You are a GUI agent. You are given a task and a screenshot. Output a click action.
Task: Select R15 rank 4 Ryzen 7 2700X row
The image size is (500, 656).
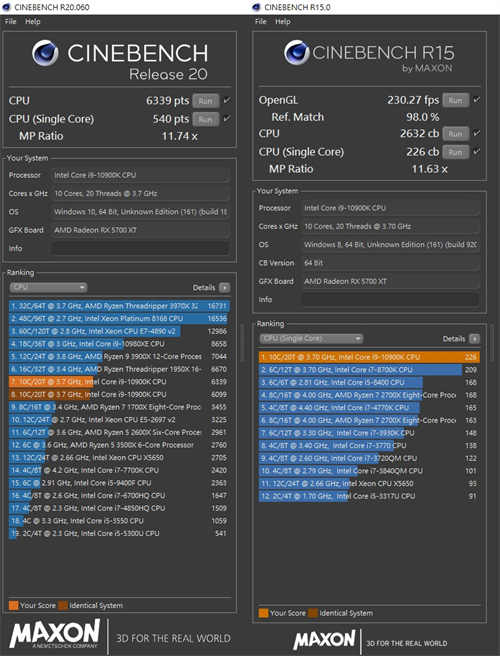[369, 395]
